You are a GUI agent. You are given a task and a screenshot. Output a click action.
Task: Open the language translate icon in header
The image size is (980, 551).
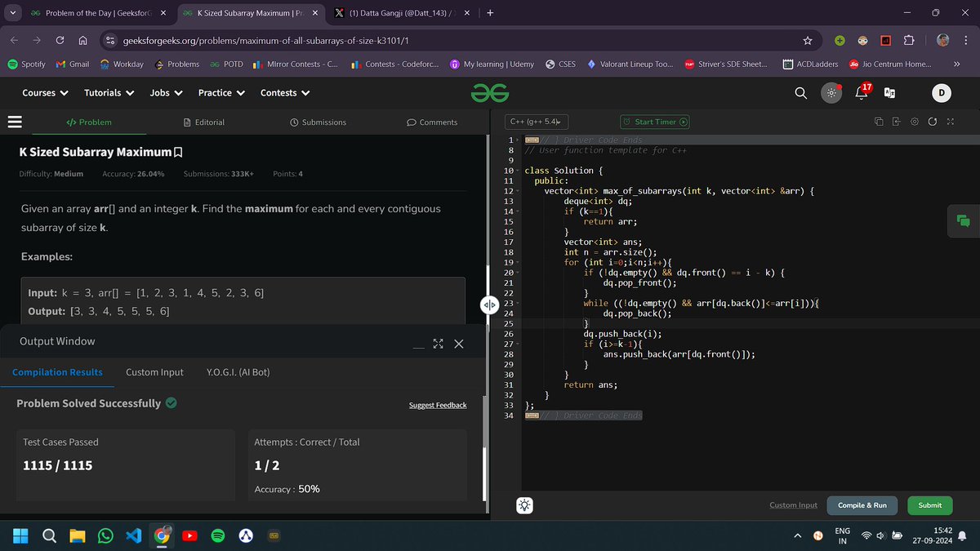(890, 93)
